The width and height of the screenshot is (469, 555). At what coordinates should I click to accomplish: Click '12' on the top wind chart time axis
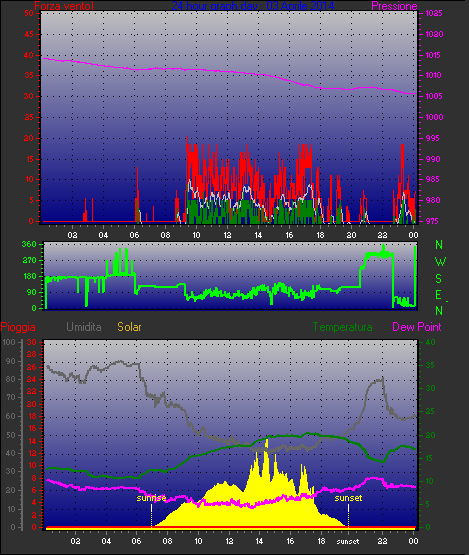pos(227,235)
